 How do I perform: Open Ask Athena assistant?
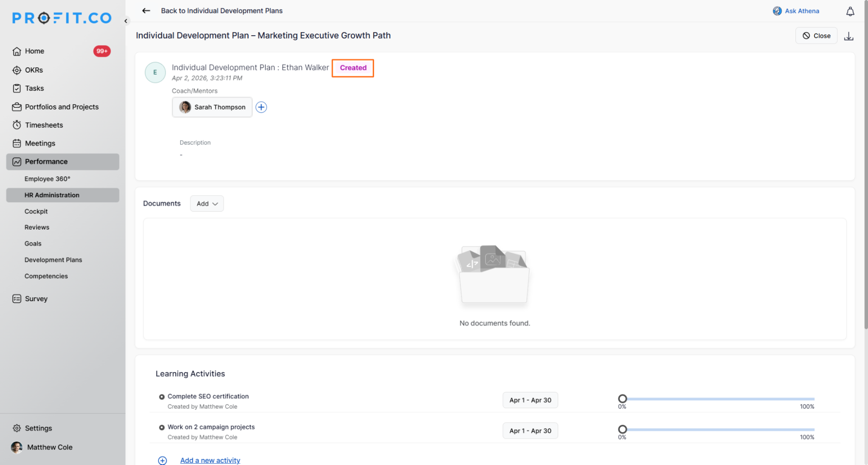pos(796,11)
